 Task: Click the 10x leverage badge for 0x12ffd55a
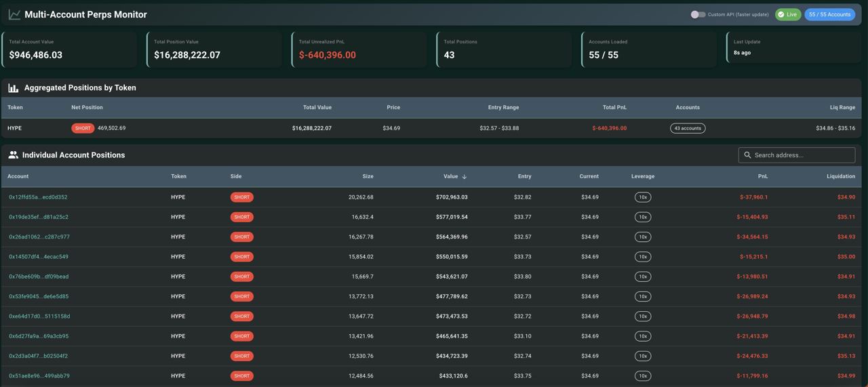point(642,197)
